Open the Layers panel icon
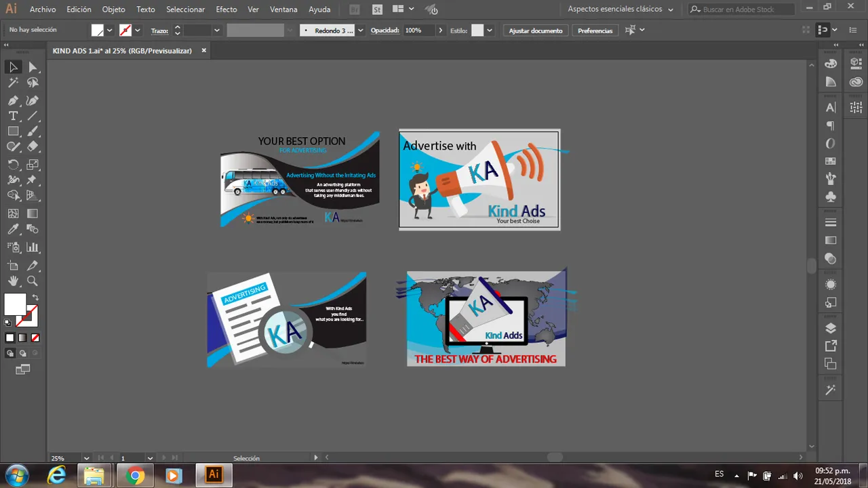868x488 pixels. pos(831,328)
